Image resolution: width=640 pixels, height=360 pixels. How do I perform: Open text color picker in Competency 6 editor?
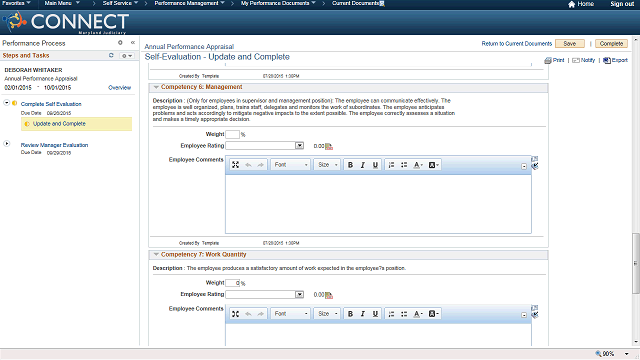tap(418, 165)
